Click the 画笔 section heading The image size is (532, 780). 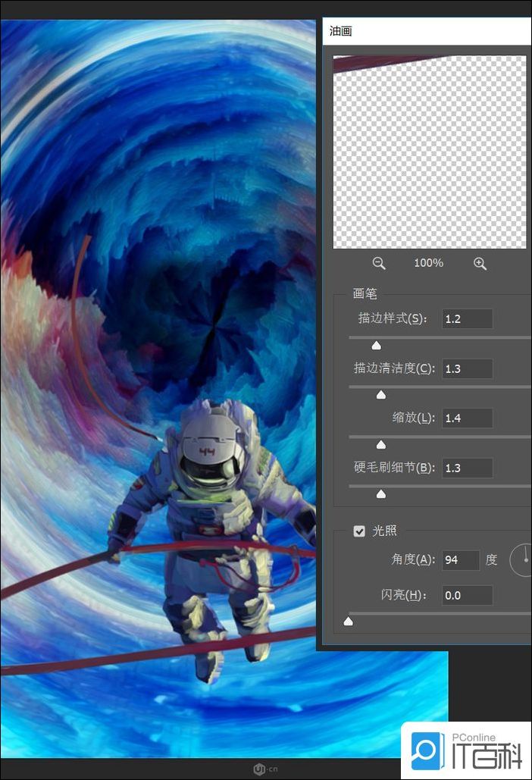click(x=365, y=293)
